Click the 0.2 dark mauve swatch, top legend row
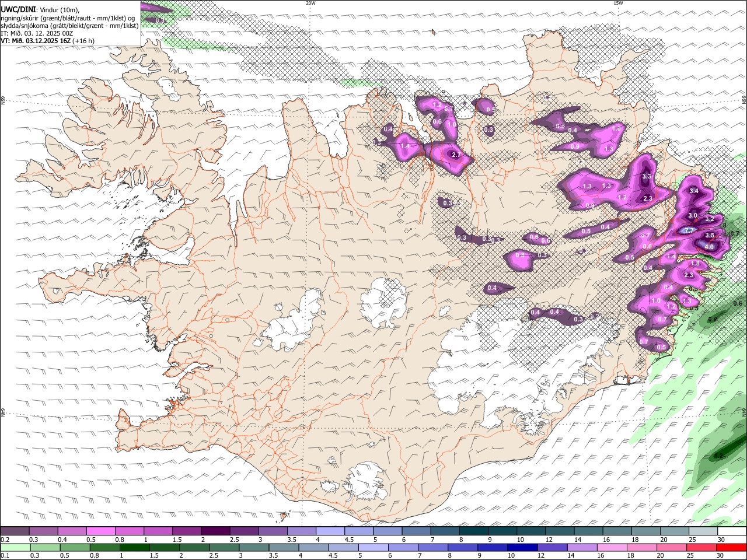This screenshot has width=747, height=560. coord(15,531)
